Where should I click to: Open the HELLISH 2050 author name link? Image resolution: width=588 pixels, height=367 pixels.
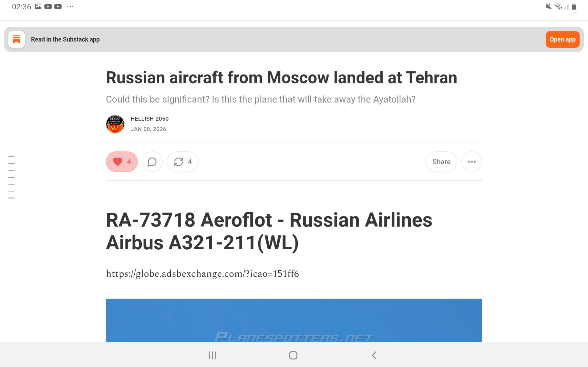tap(150, 119)
